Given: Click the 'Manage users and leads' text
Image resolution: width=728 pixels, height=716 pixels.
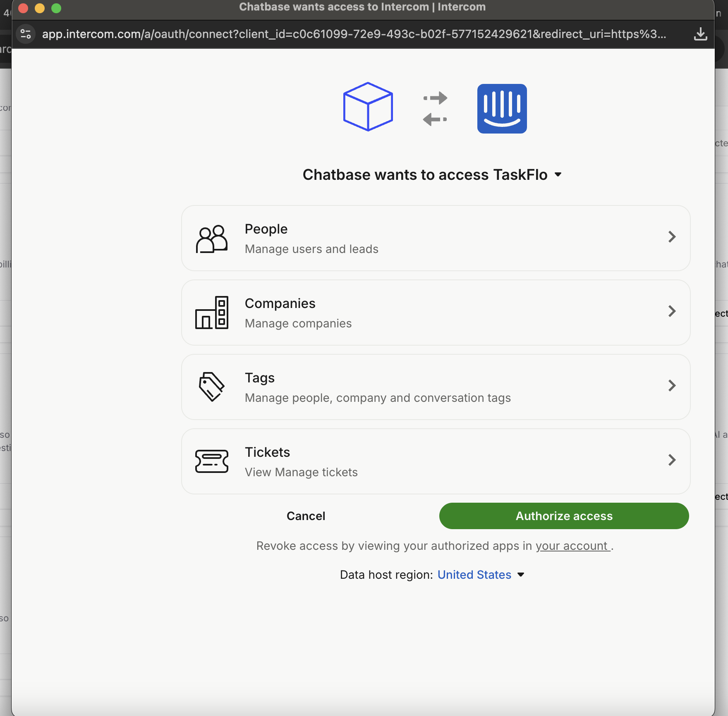Looking at the screenshot, I should (311, 249).
